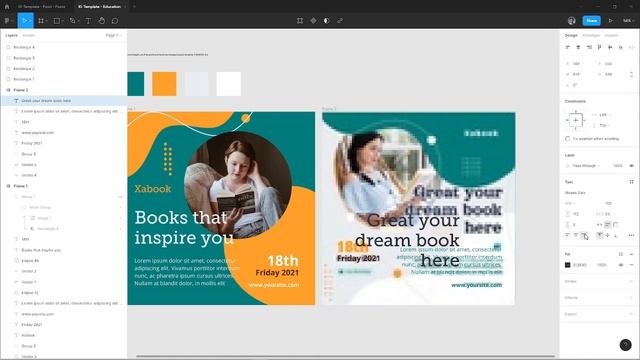This screenshot has height=360, width=640.
Task: Click the create component icon
Action: coord(313,20)
